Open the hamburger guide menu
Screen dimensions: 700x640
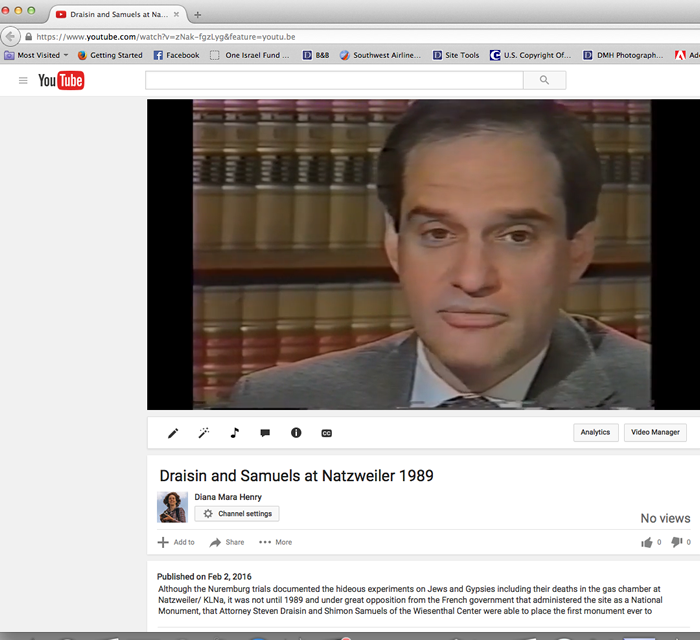23,80
